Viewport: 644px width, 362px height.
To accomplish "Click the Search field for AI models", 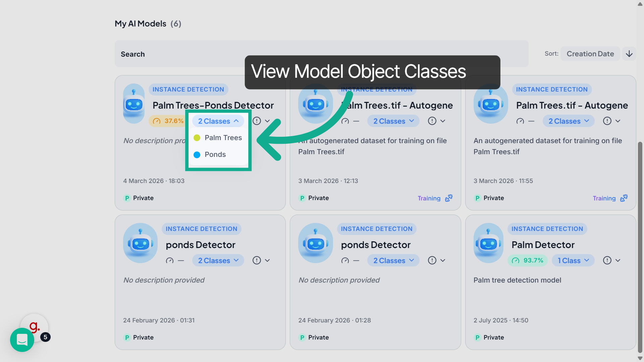I will click(321, 54).
